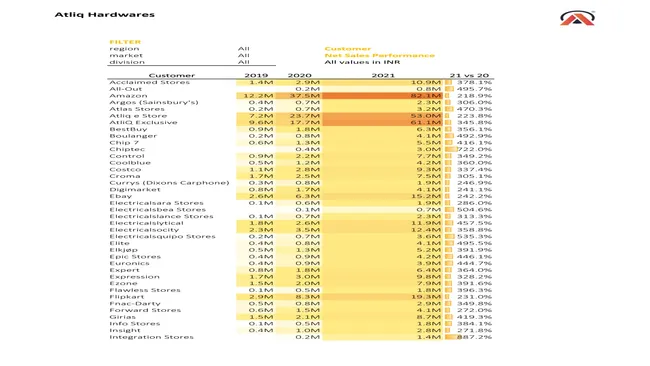The image size is (650, 366).
Task: Select the Acclaimed Stores row name
Action: (149, 82)
